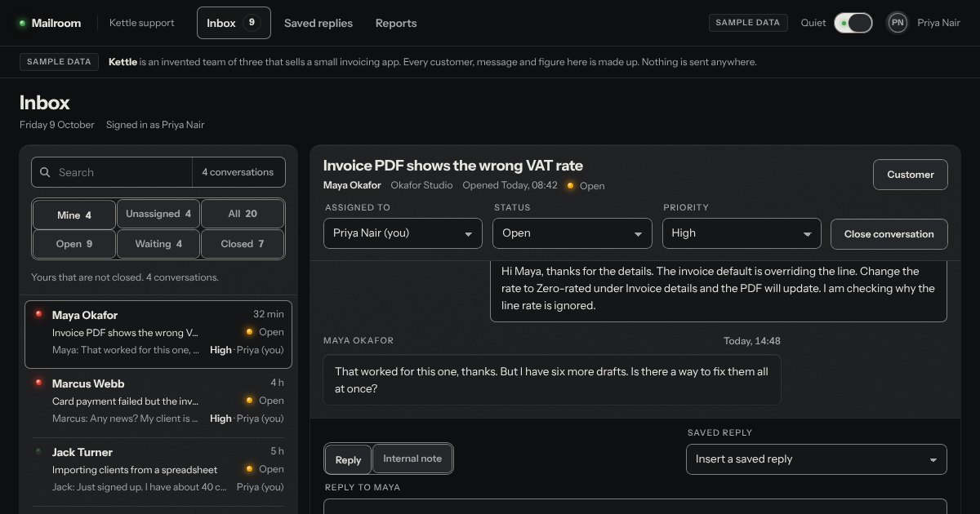980x514 pixels.
Task: Go to the Inbox tab in the top bar
Action: [234, 23]
